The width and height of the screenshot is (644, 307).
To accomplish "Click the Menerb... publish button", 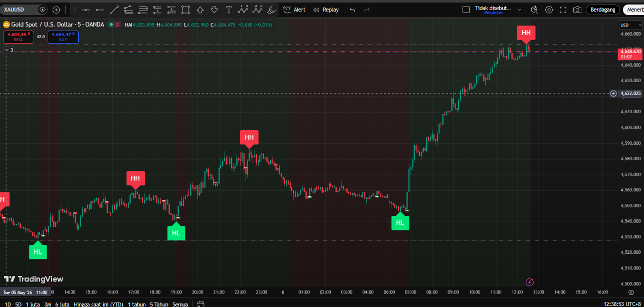I will 633,10.
